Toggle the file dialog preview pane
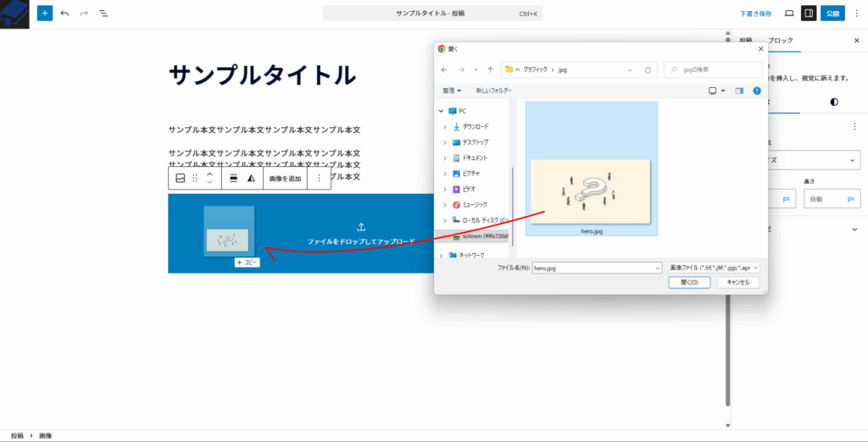 739,91
